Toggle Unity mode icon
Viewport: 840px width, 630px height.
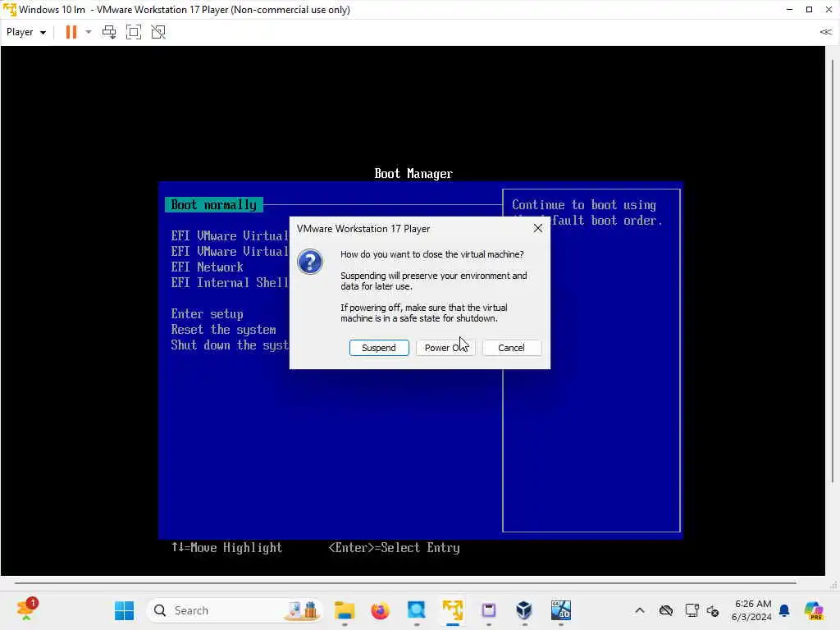tap(158, 32)
